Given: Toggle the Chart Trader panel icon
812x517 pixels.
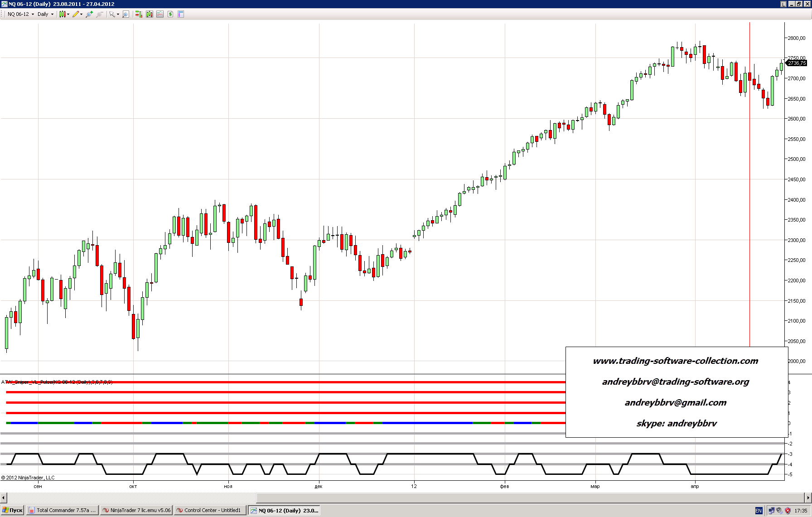Looking at the screenshot, I should coord(138,14).
